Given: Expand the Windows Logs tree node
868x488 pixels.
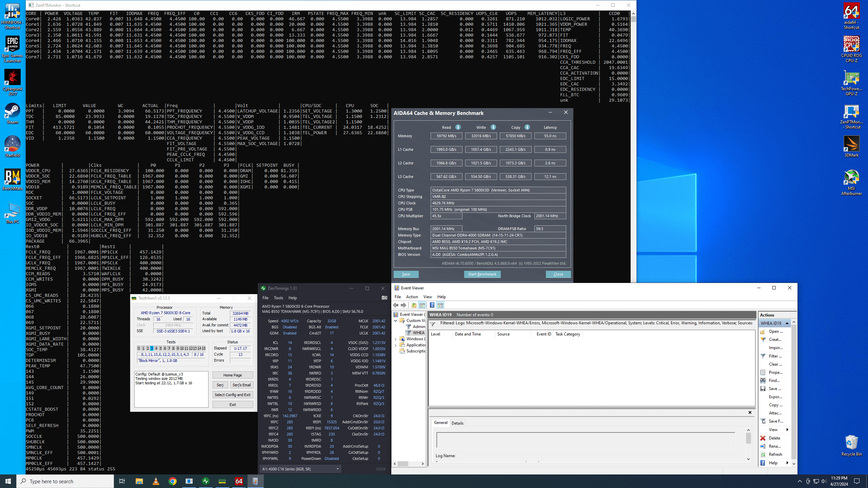Looking at the screenshot, I should coord(396,339).
